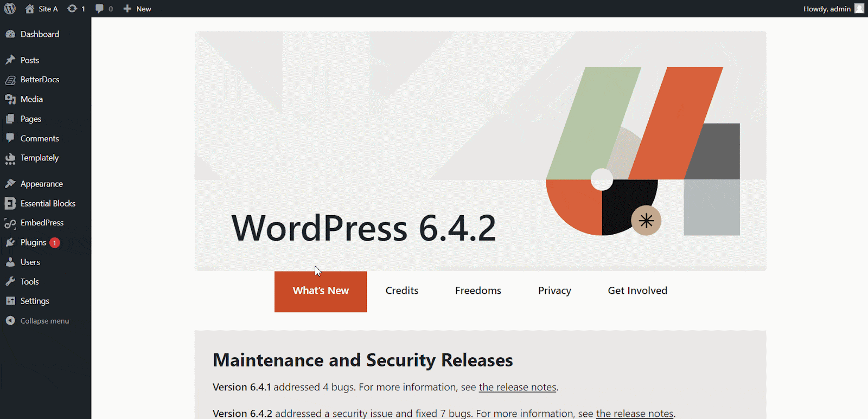Switch to the Freedoms tab
Image resolution: width=868 pixels, height=419 pixels.
point(478,291)
